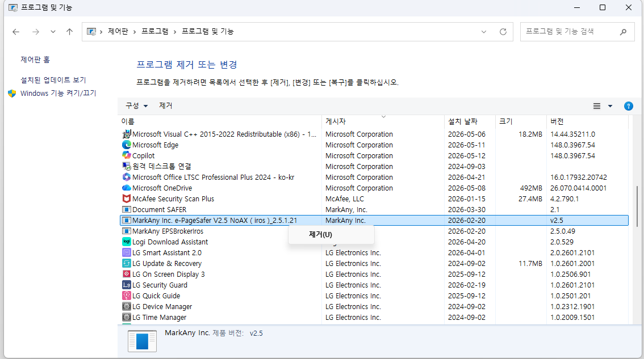The width and height of the screenshot is (644, 359).
Task: Click the LG Device Manager gear icon
Action: click(x=127, y=306)
